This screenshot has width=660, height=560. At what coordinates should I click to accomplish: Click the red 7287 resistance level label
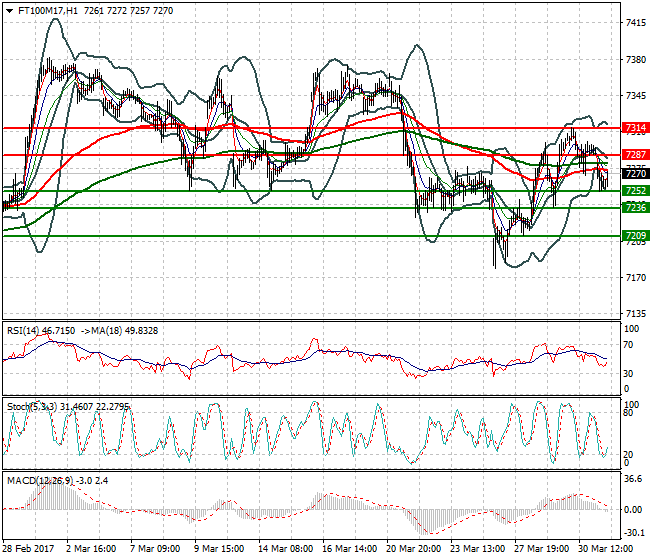click(x=635, y=155)
